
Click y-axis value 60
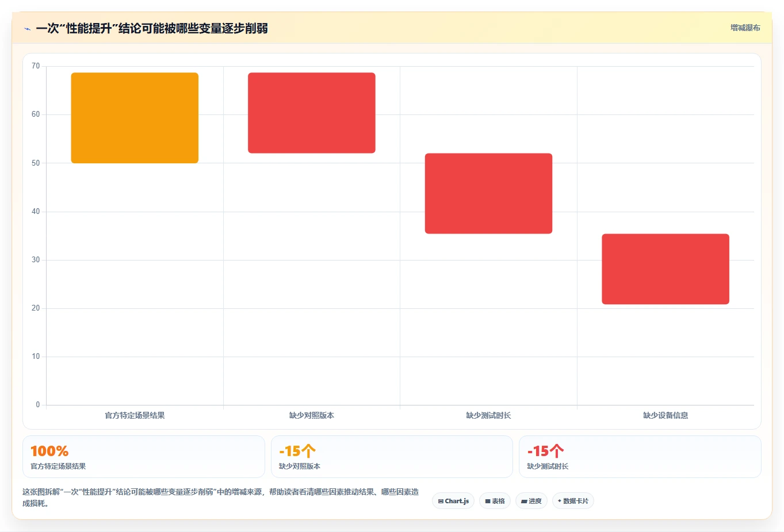coord(36,114)
